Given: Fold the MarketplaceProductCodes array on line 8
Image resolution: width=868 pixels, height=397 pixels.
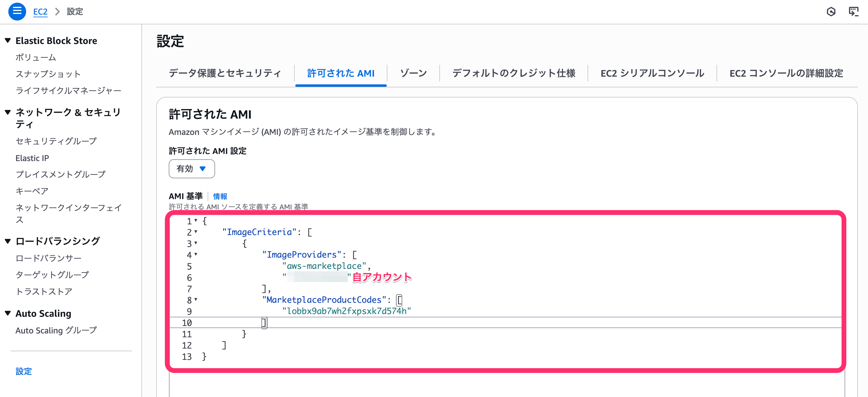Looking at the screenshot, I should [x=196, y=299].
